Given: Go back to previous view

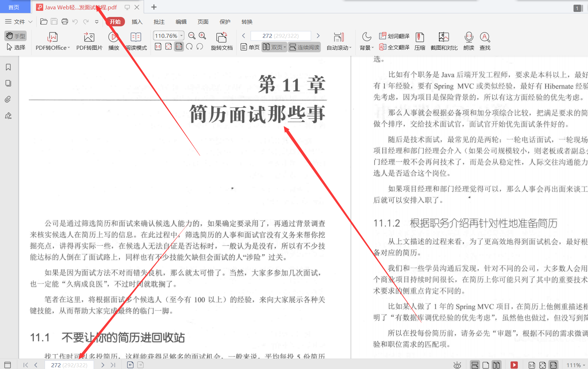Looking at the screenshot, I should pyautogui.click(x=130, y=365).
